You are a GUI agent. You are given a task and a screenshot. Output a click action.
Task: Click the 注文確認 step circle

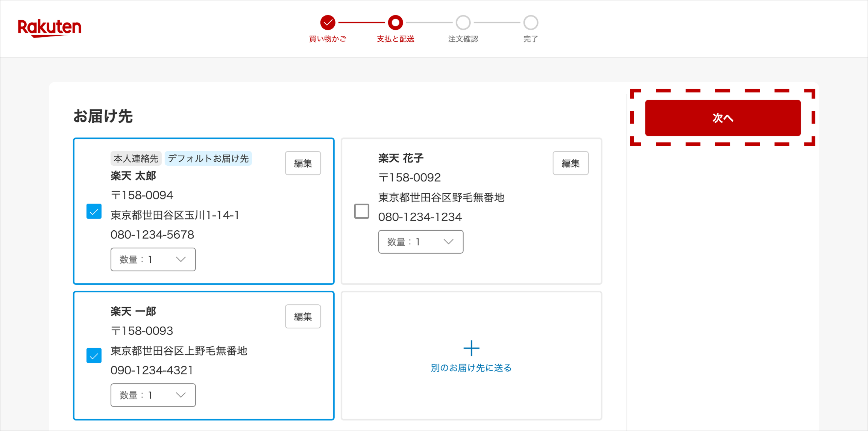(463, 23)
